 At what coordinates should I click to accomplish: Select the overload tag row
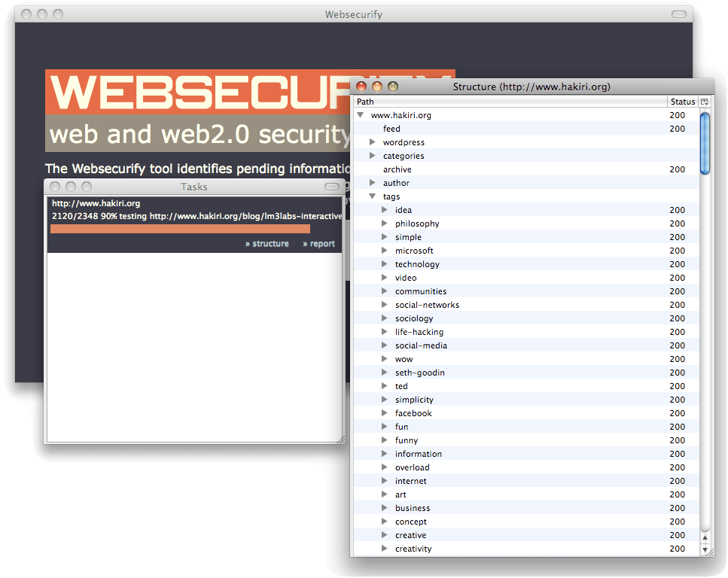526,467
